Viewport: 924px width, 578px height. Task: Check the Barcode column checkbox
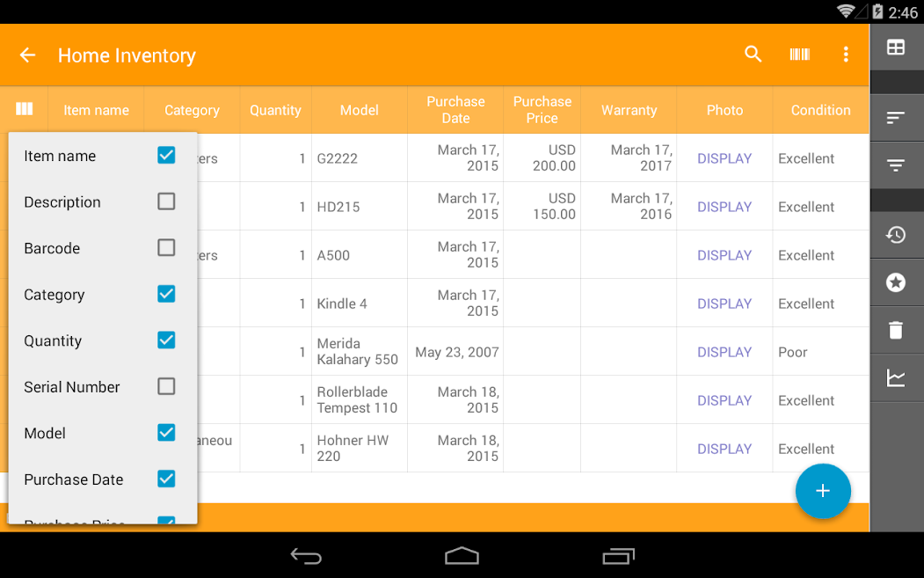click(x=166, y=248)
